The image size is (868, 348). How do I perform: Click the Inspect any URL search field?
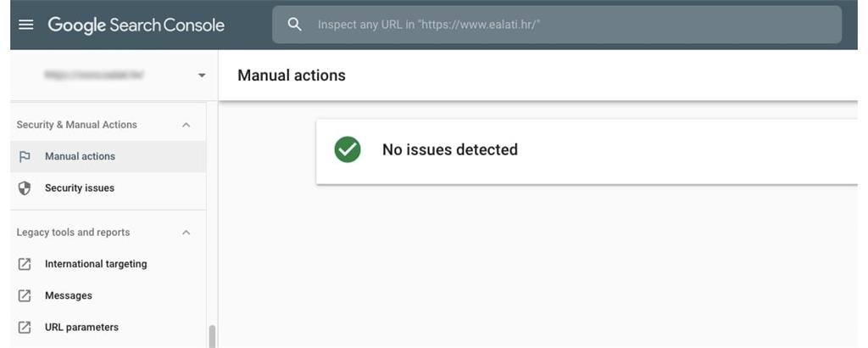(557, 25)
